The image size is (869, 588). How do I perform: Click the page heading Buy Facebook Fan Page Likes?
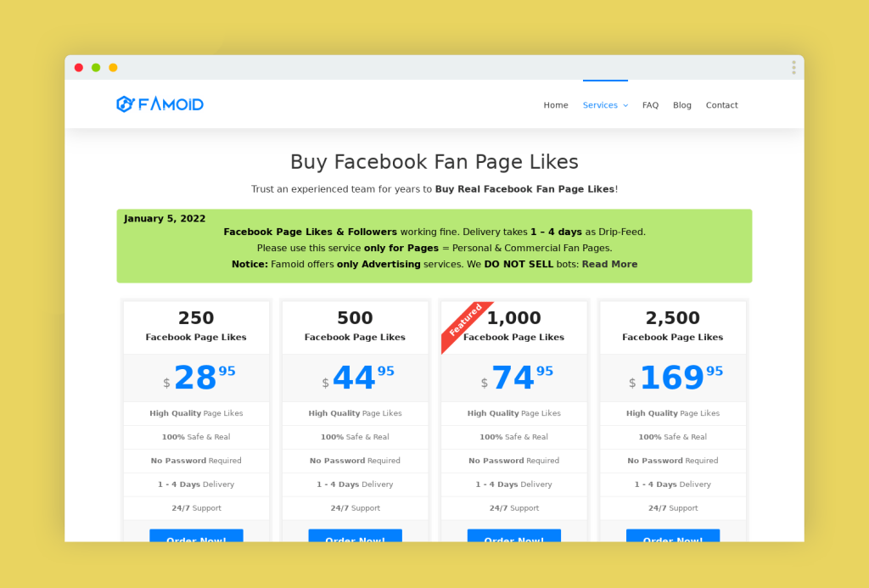434,162
